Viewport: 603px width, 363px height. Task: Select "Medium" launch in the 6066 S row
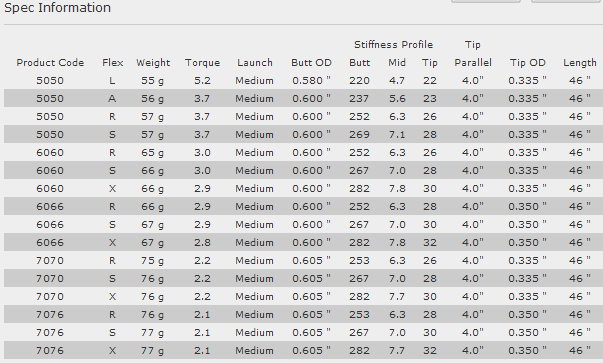(255, 225)
